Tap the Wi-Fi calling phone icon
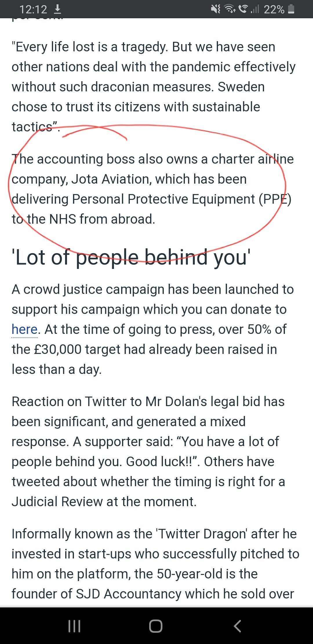The image size is (313, 644). tap(243, 9)
